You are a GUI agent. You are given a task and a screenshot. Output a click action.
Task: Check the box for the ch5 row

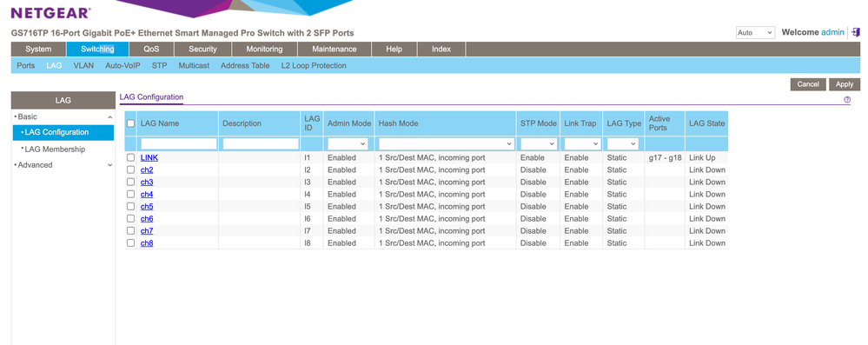click(x=130, y=207)
